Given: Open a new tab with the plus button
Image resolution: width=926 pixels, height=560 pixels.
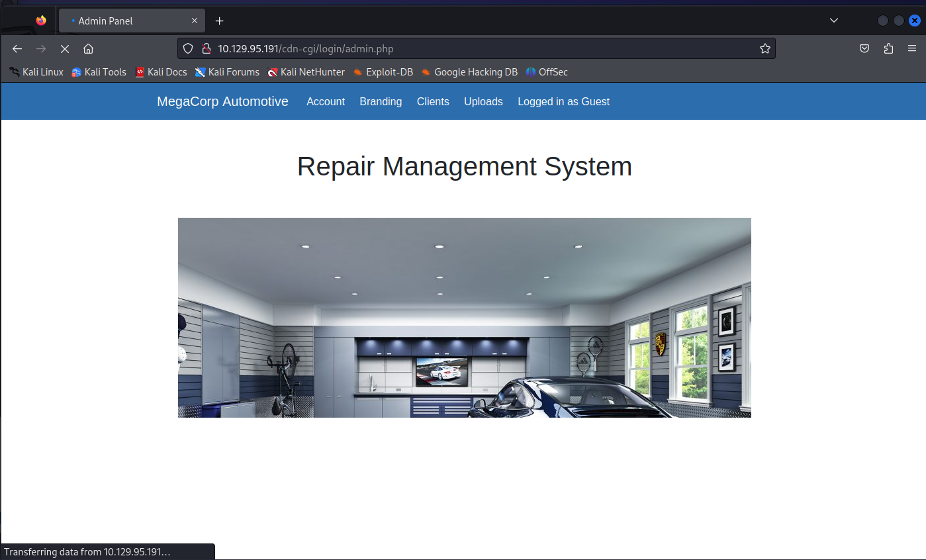Looking at the screenshot, I should (x=220, y=21).
